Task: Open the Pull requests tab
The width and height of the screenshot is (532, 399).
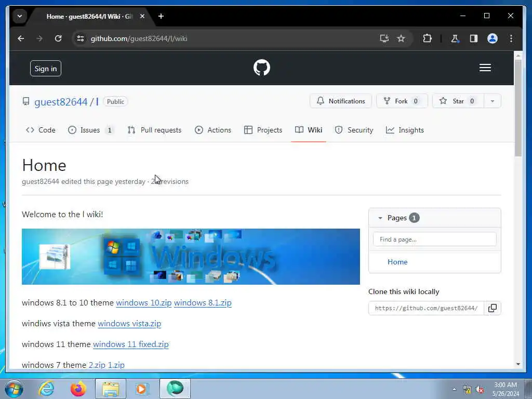Action: pos(154,130)
